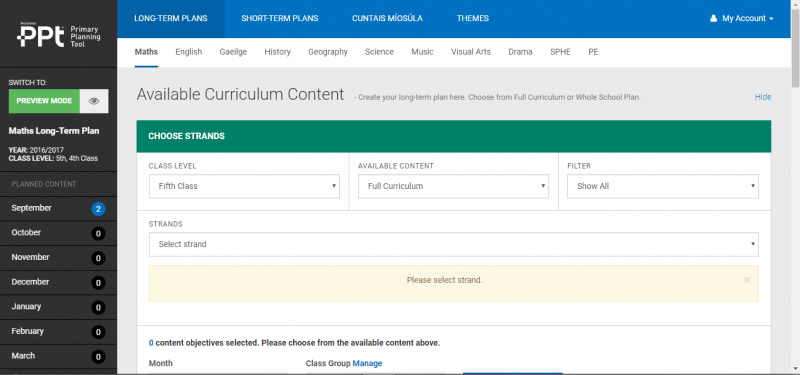Screen dimensions: 800x375
Task: Select December in planned content list
Action: point(58,282)
